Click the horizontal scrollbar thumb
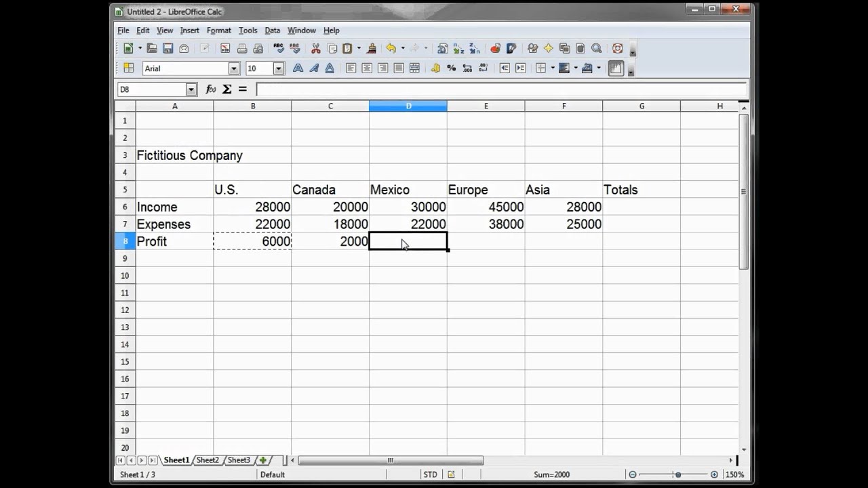This screenshot has width=868, height=488. 391,460
